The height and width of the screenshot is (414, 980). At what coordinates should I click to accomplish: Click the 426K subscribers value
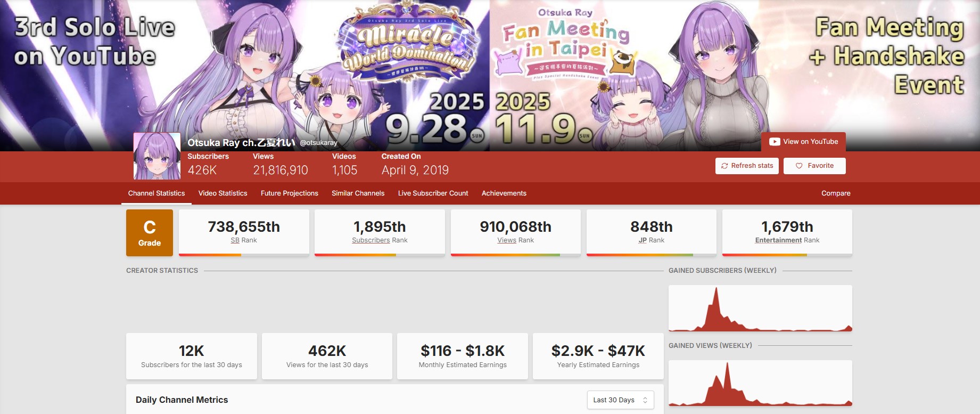pos(202,170)
